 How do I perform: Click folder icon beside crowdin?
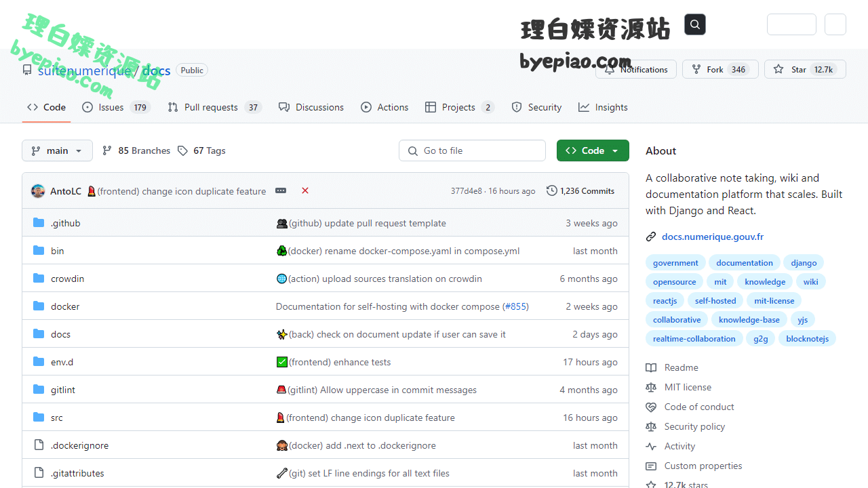coord(39,279)
